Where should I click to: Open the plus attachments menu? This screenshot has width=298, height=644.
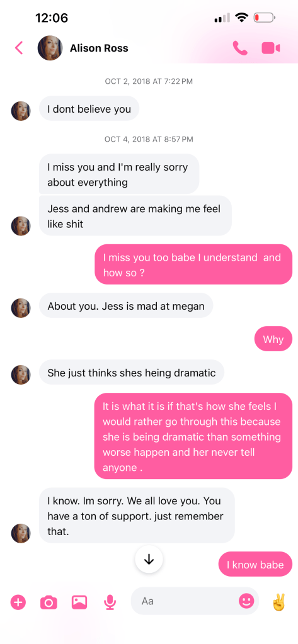[x=18, y=602]
